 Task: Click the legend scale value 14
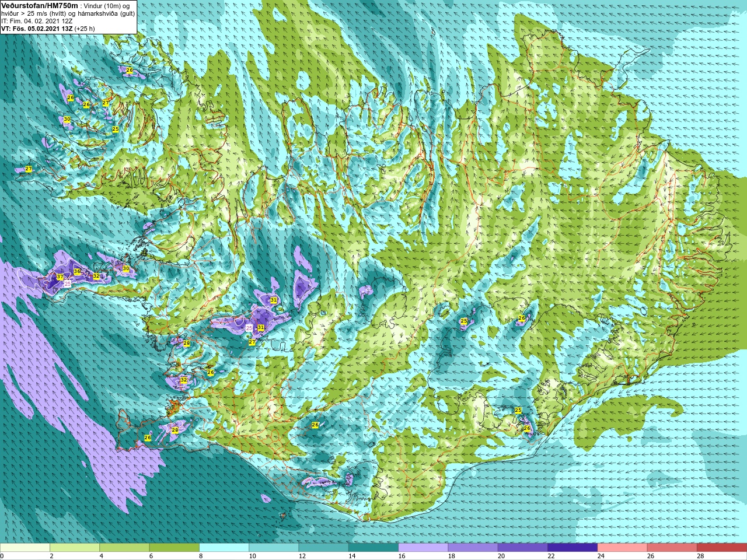[x=352, y=556]
